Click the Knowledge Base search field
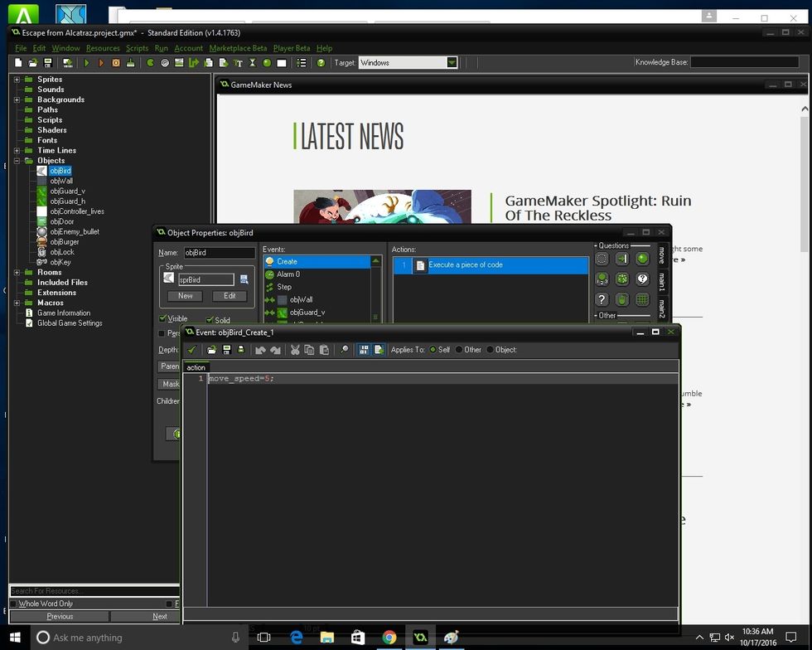Image resolution: width=812 pixels, height=650 pixels. 744,62
